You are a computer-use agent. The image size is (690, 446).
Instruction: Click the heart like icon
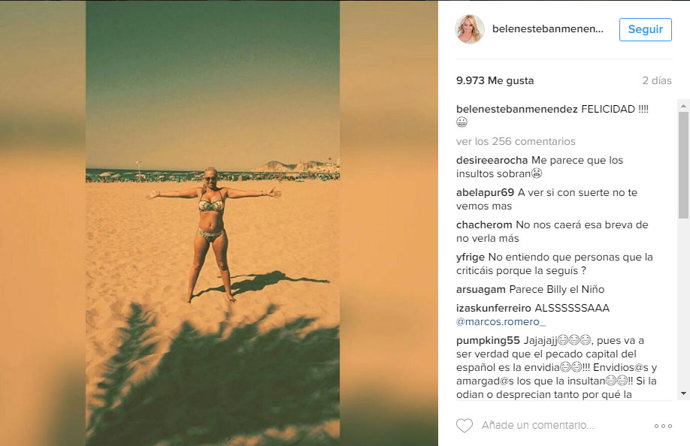464,425
